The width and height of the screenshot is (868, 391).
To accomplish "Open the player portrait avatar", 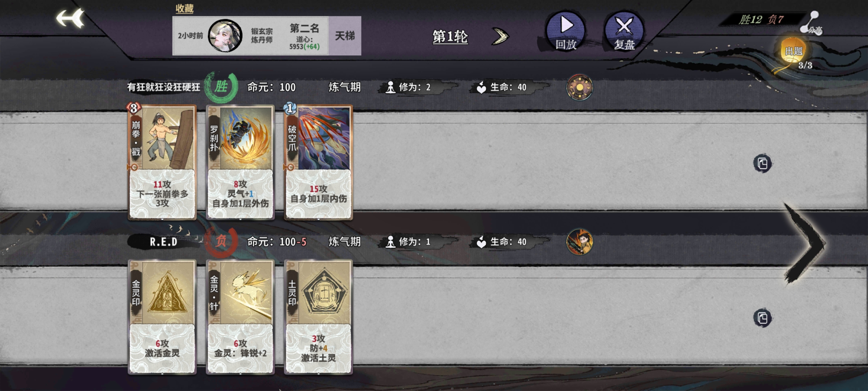I will (x=225, y=35).
